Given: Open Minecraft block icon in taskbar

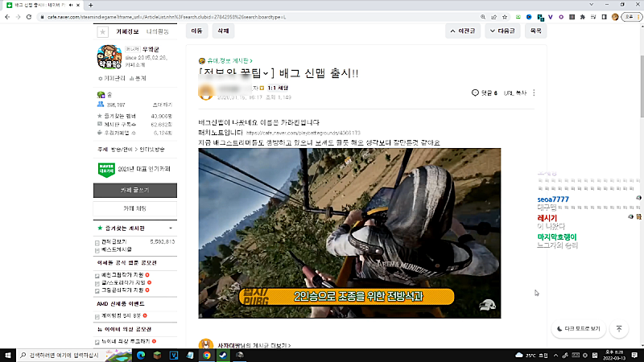Looking at the screenshot, I should click(x=157, y=355).
